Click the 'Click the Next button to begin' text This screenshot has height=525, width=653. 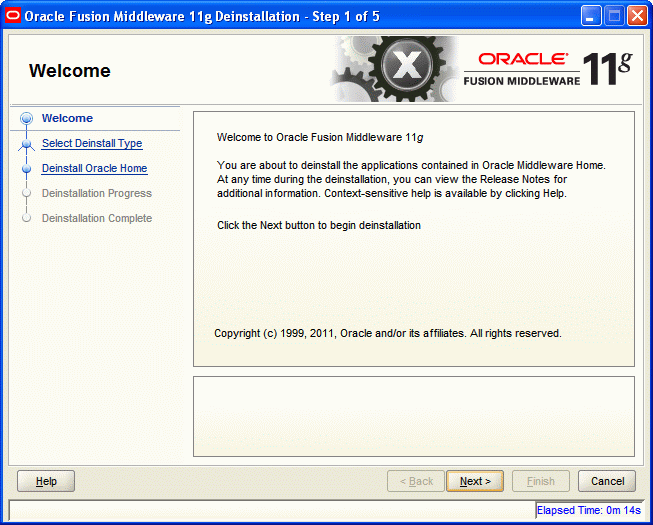(319, 225)
